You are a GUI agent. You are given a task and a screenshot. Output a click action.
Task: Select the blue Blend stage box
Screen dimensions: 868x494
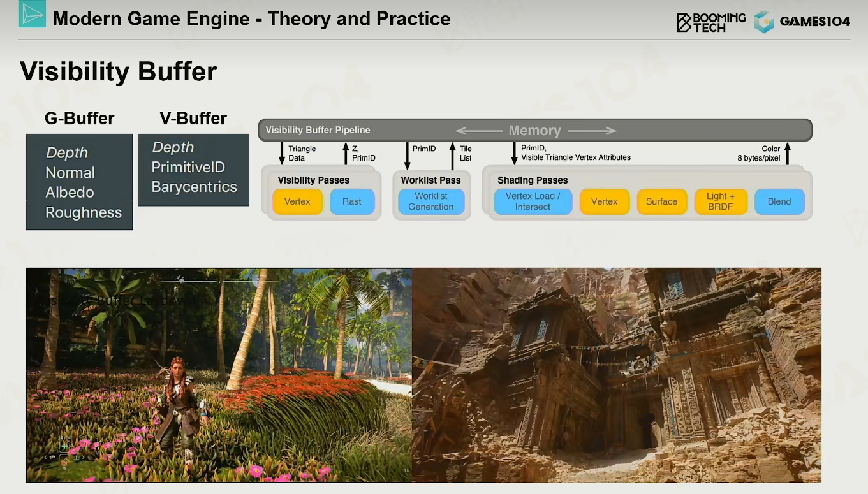pyautogui.click(x=779, y=201)
